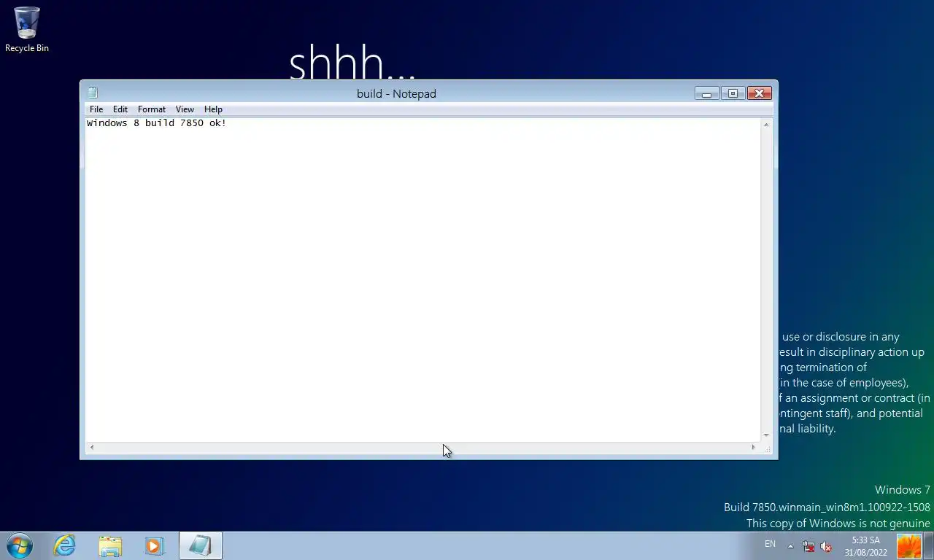Click the muted volume tray icon
This screenshot has height=560, width=934.
tap(826, 546)
